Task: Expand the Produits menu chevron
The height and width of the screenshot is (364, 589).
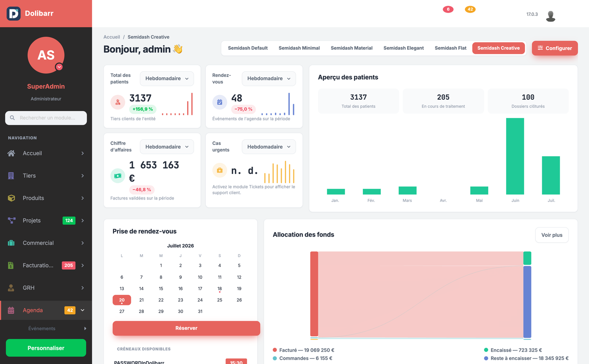Action: pyautogui.click(x=83, y=198)
